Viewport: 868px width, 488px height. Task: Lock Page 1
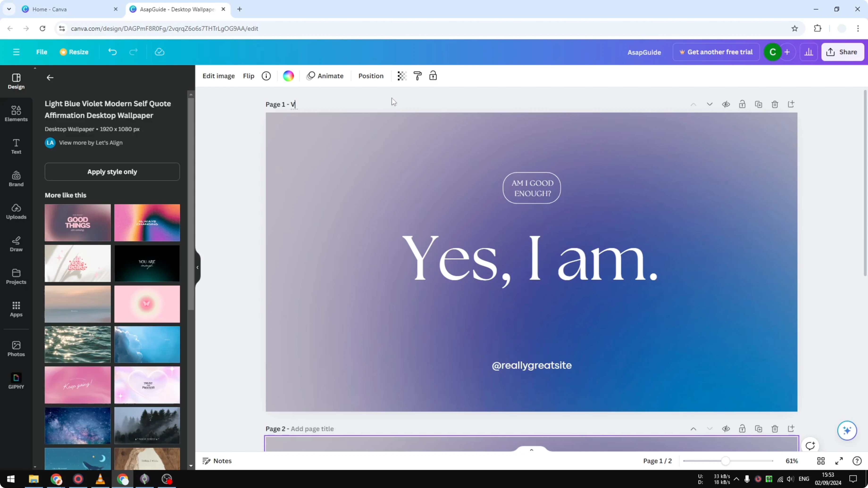click(x=742, y=104)
